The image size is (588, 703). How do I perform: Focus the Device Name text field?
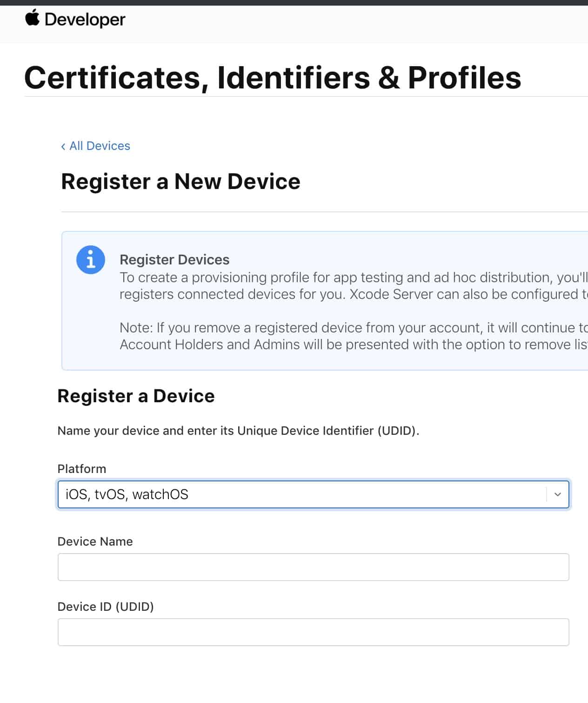click(x=314, y=567)
